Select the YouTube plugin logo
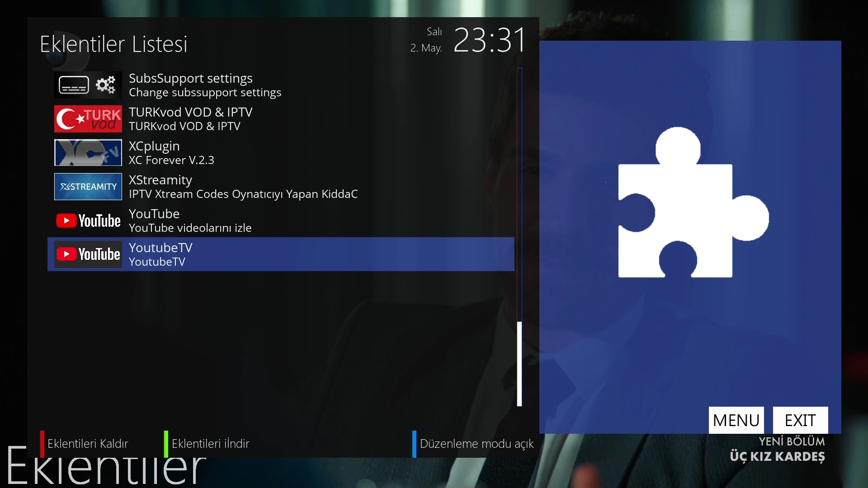 click(88, 221)
